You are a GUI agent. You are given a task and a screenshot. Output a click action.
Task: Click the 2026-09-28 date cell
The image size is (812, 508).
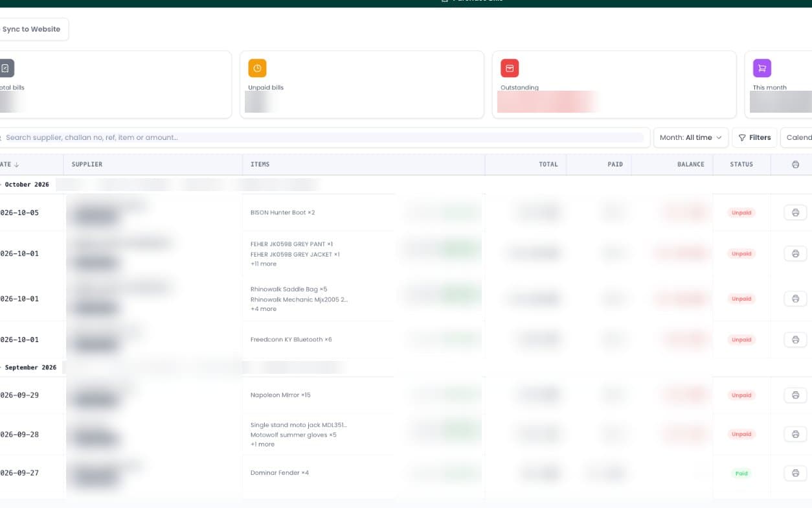(x=19, y=434)
